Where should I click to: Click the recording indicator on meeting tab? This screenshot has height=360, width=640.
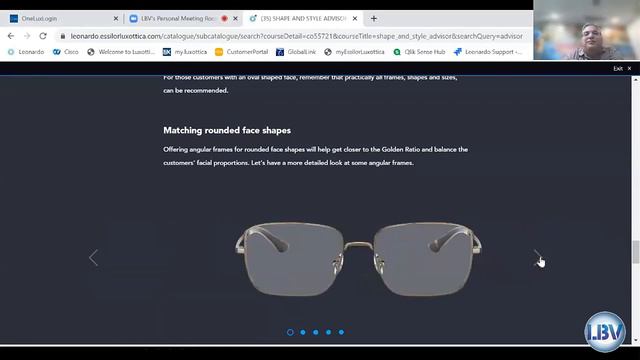pyautogui.click(x=224, y=18)
